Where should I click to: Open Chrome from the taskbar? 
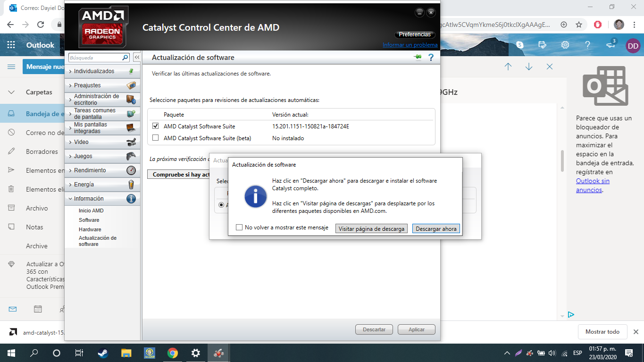[x=173, y=353]
